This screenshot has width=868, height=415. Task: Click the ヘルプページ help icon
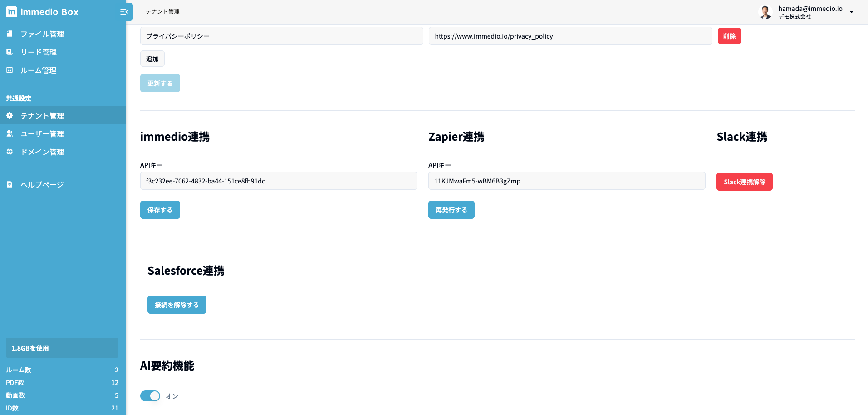point(10,185)
